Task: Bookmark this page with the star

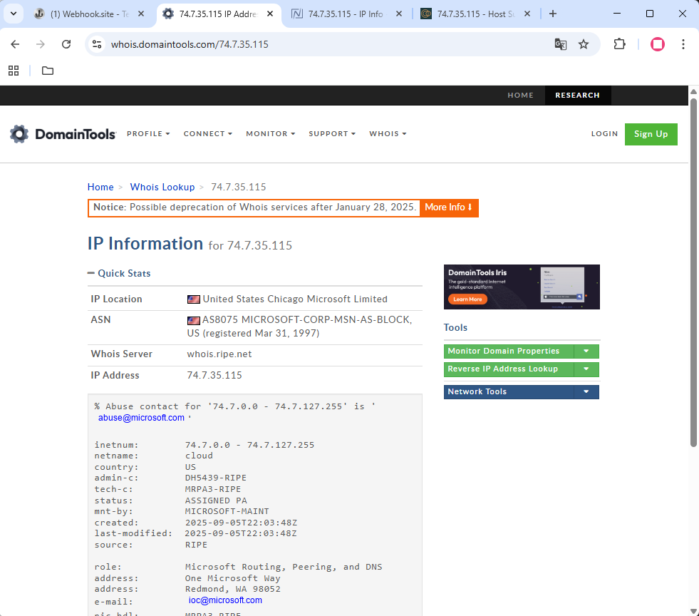Action: click(x=584, y=44)
